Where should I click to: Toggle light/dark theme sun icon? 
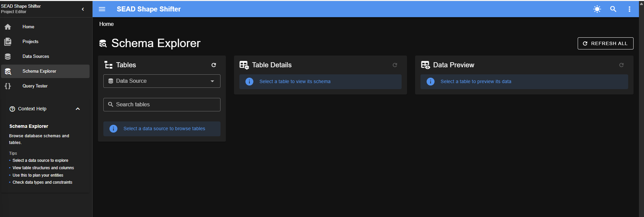pos(597,9)
